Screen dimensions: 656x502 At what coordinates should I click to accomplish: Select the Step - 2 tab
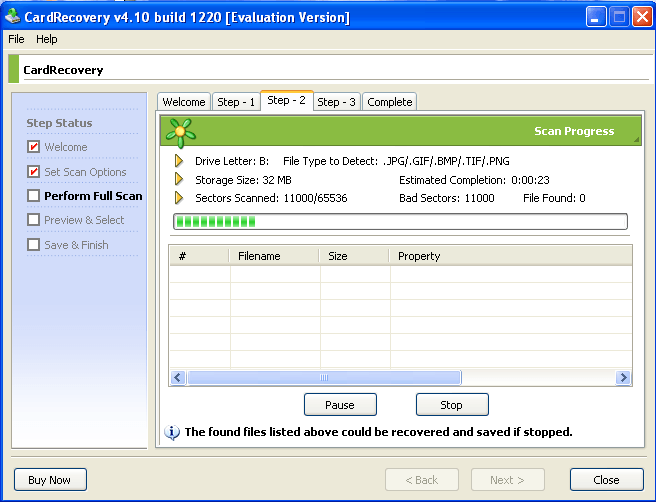[x=287, y=100]
